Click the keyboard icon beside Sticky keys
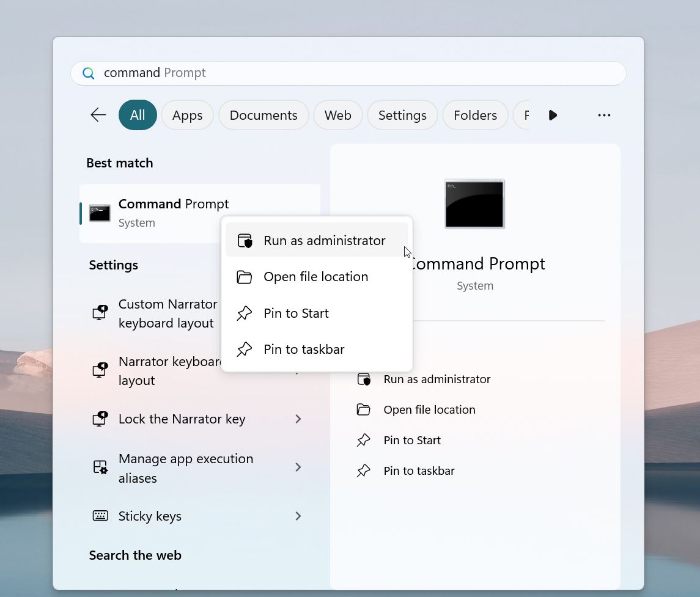 pyautogui.click(x=100, y=516)
